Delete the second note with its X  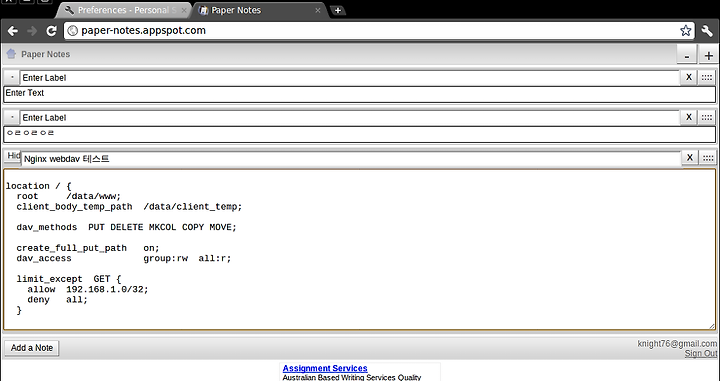pos(688,118)
